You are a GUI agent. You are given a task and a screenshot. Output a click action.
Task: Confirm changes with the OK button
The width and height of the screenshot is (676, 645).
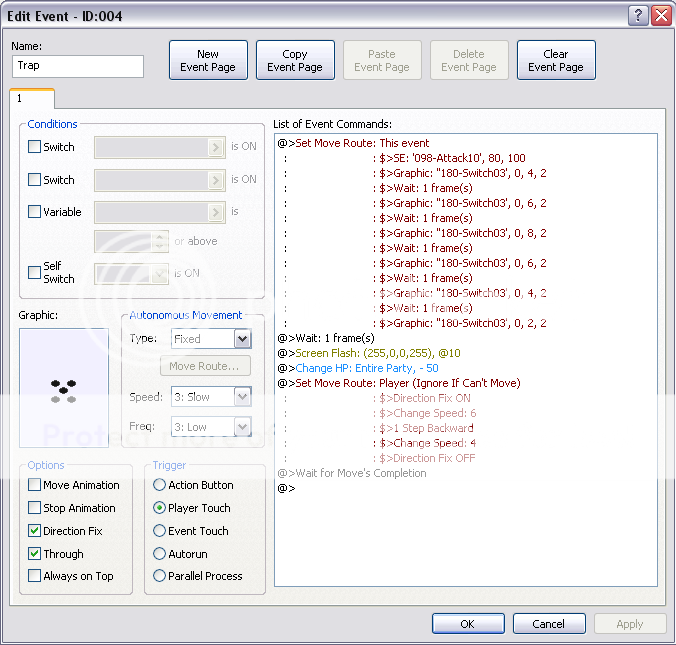tap(468, 624)
